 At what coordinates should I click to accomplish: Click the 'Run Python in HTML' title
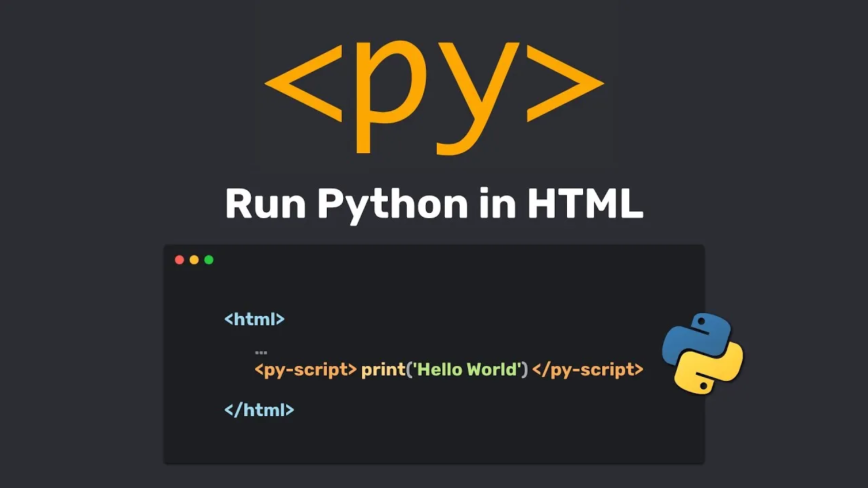434,203
